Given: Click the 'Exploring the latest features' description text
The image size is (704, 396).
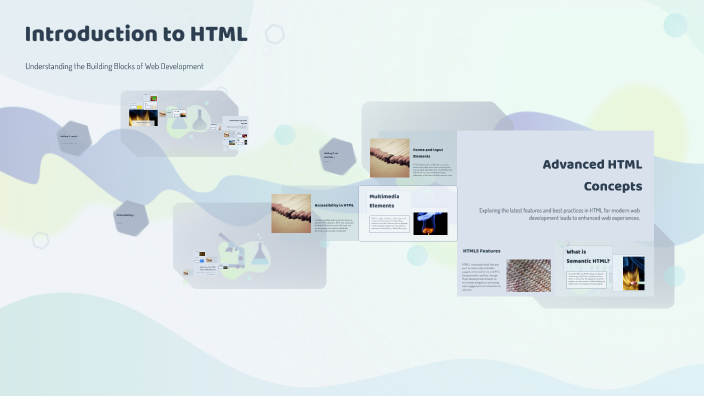Looking at the screenshot, I should [x=559, y=214].
